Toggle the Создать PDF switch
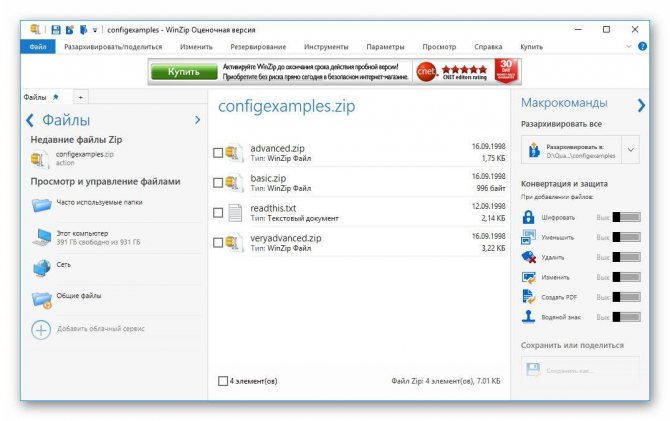Viewport: 670px width, 421px height. 626,297
